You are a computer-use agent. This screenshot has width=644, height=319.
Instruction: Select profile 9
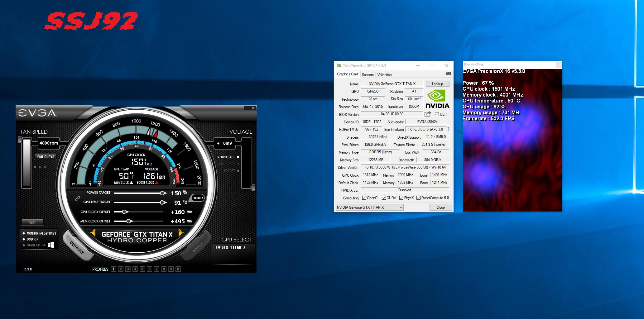click(x=171, y=269)
